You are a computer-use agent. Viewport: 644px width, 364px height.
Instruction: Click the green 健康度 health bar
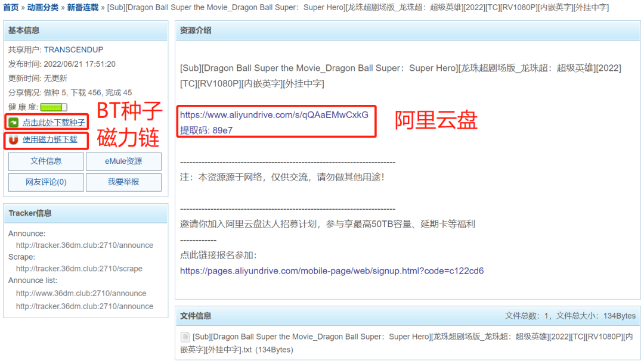coord(54,107)
